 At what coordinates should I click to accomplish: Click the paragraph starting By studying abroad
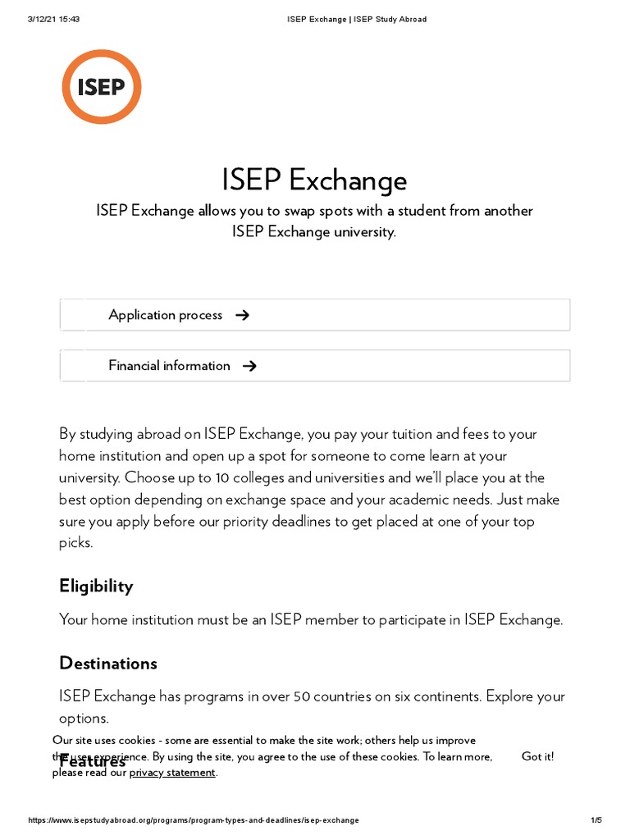(x=310, y=477)
